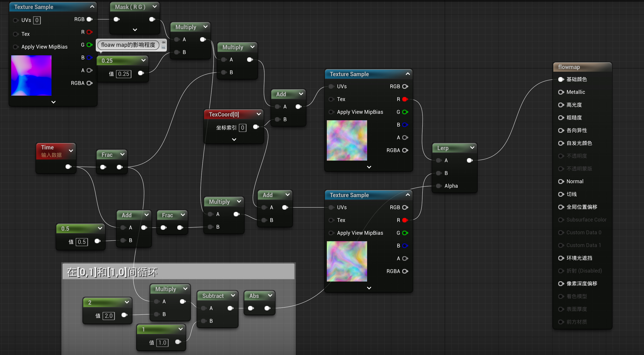The width and height of the screenshot is (644, 355).
Task: Edit the 2.0 value field
Action: (x=109, y=316)
